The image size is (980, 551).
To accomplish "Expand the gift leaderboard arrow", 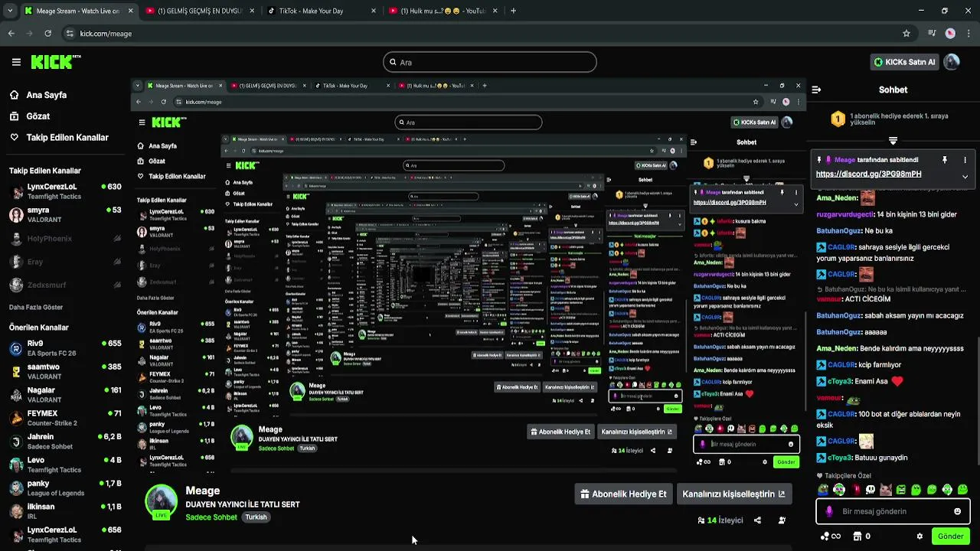I will pos(893,141).
